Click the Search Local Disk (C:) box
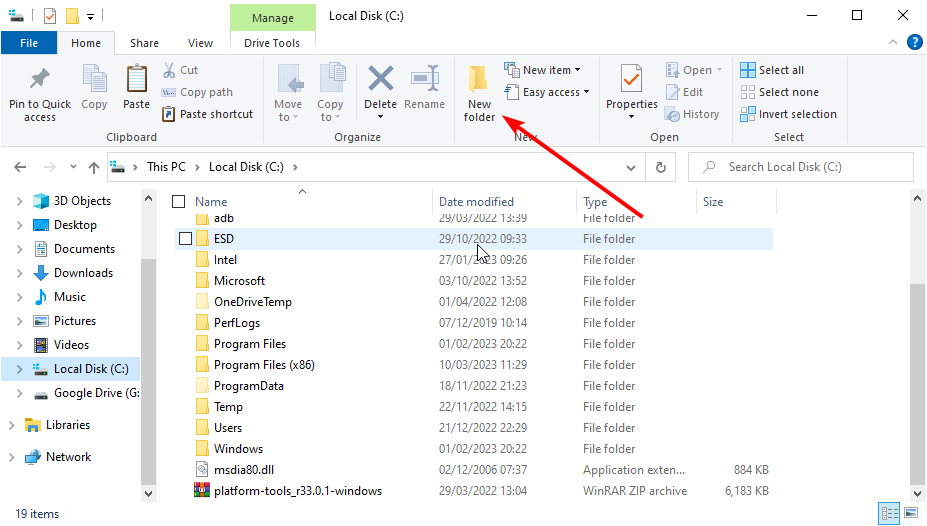 pos(801,167)
